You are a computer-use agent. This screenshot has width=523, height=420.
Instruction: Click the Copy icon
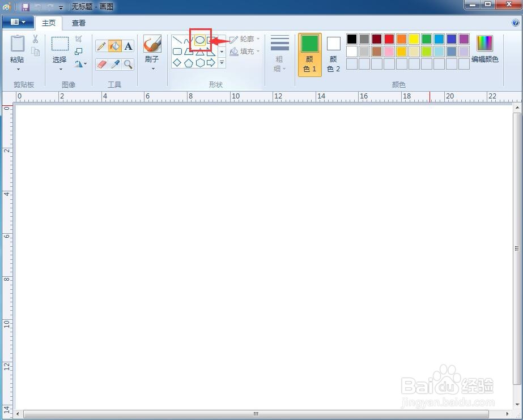point(35,52)
